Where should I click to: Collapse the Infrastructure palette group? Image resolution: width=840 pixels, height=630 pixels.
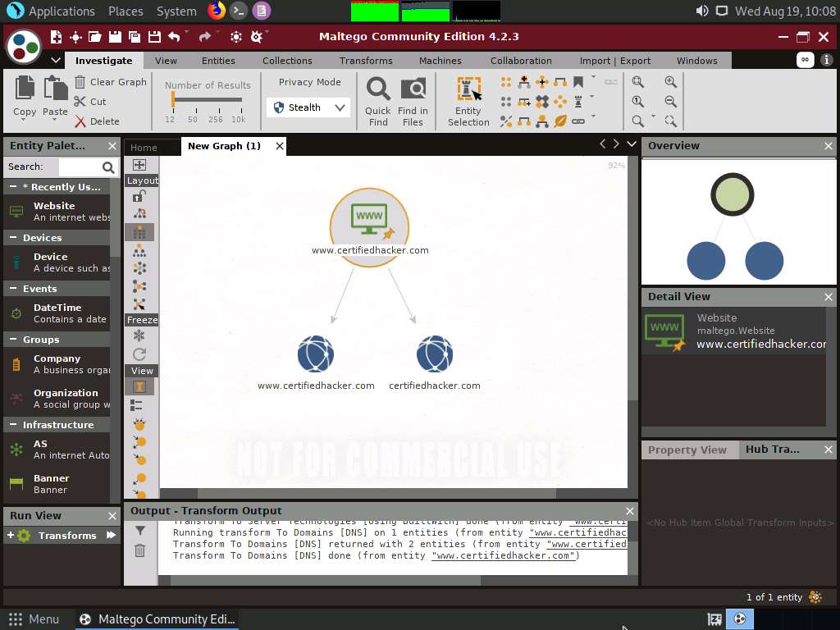tap(13, 425)
